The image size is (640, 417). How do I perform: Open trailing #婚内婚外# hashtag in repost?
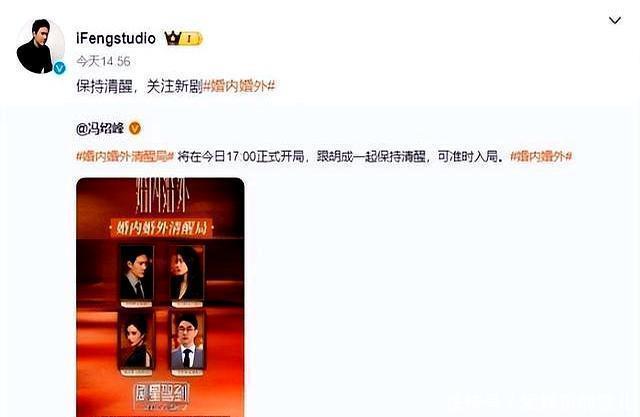(x=541, y=157)
